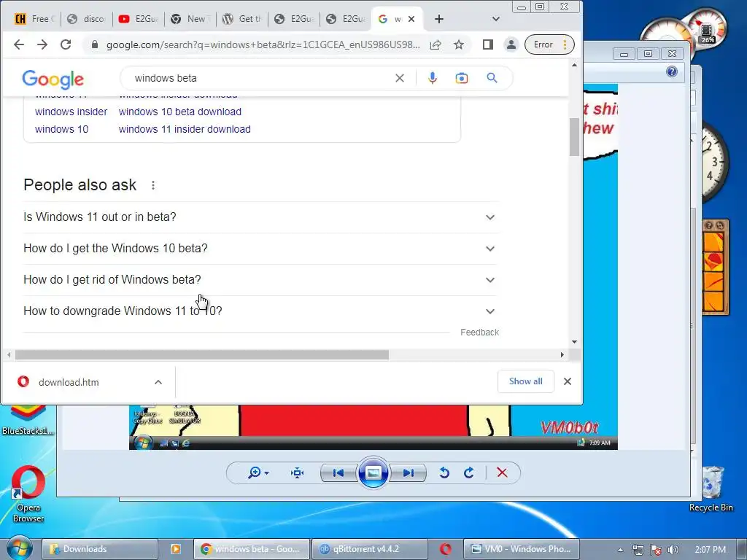Click the horizontal scrollbar thumb in Chrome
The image size is (747, 560).
click(x=202, y=355)
